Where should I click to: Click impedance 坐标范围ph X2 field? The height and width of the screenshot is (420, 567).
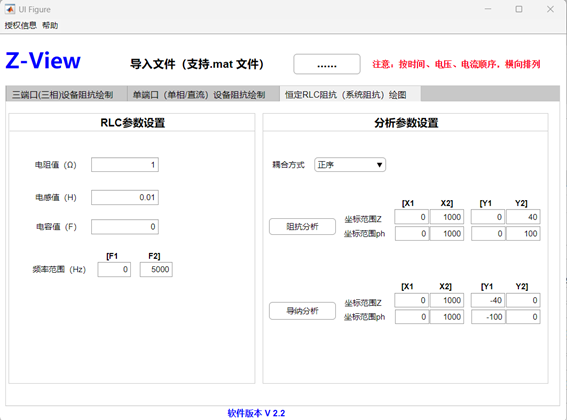[447, 234]
